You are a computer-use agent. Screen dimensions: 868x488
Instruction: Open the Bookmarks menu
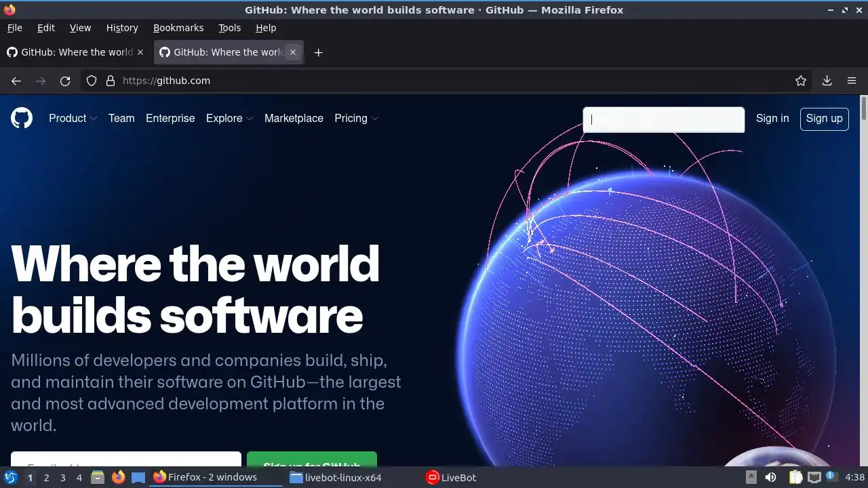[x=178, y=28]
